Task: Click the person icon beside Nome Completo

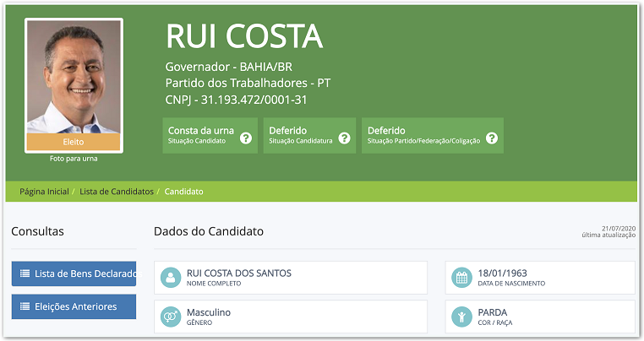Action: [171, 277]
